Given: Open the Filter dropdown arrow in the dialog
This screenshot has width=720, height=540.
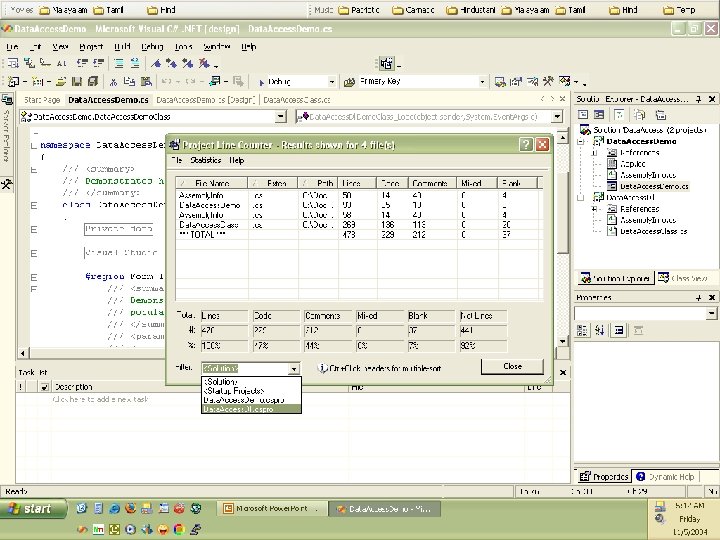Looking at the screenshot, I should pyautogui.click(x=293, y=368).
